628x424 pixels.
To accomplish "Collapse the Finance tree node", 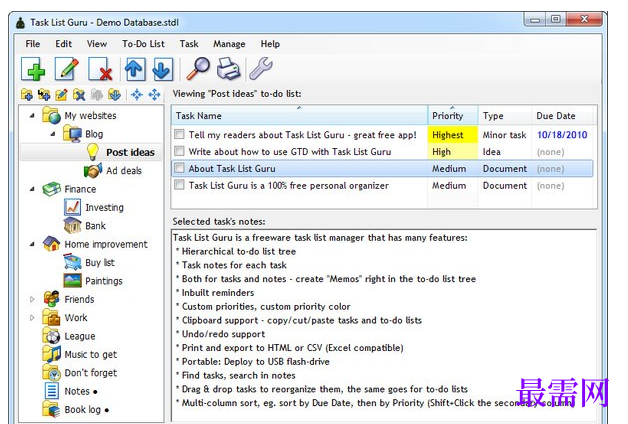I will coord(32,189).
